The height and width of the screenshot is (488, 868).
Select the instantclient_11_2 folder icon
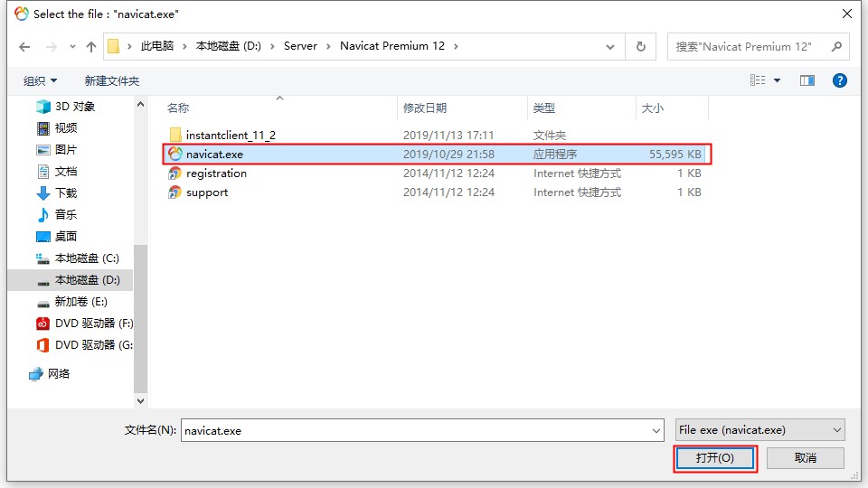pos(175,135)
